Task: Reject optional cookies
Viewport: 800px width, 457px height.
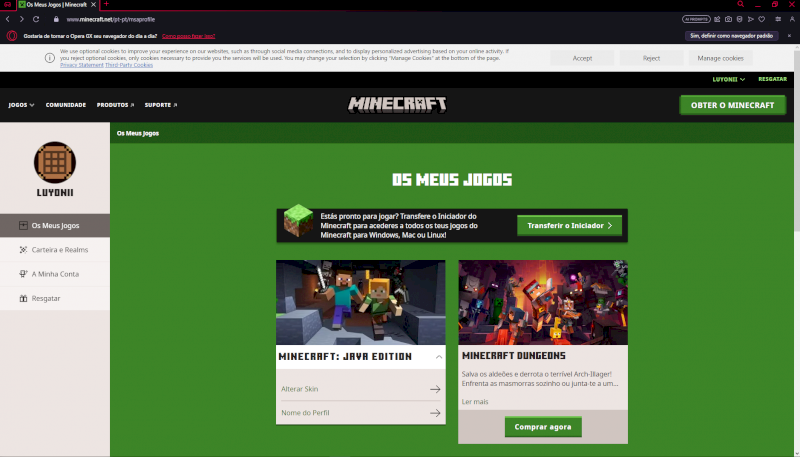Action: 651,58
